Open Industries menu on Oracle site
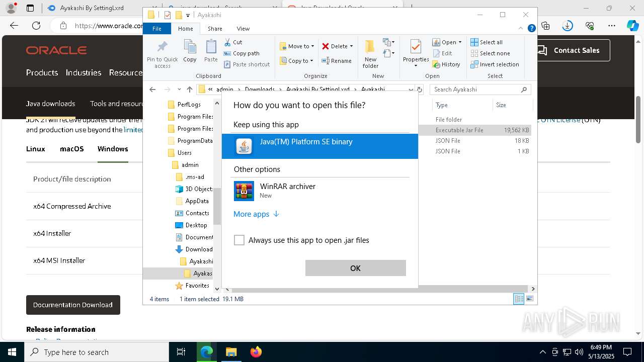Screen dimensions: 644x362 pyautogui.click(x=84, y=72)
